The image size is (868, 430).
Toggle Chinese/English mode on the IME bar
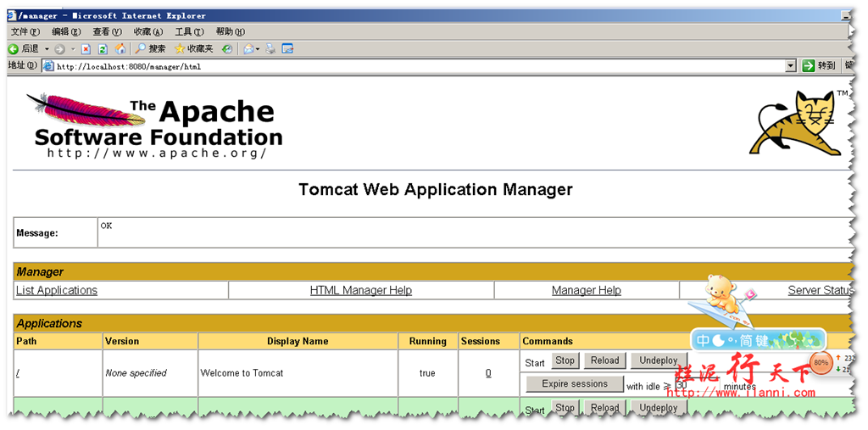tap(704, 341)
